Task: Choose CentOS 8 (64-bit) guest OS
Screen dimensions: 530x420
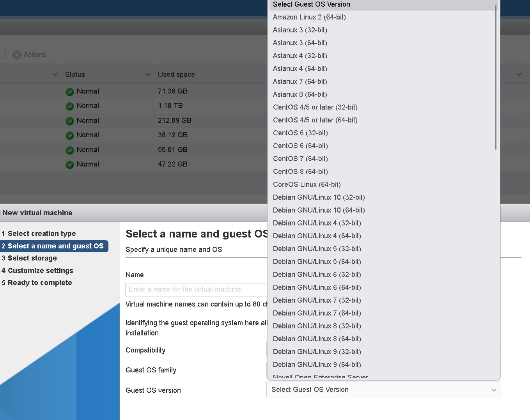Action: (300, 172)
